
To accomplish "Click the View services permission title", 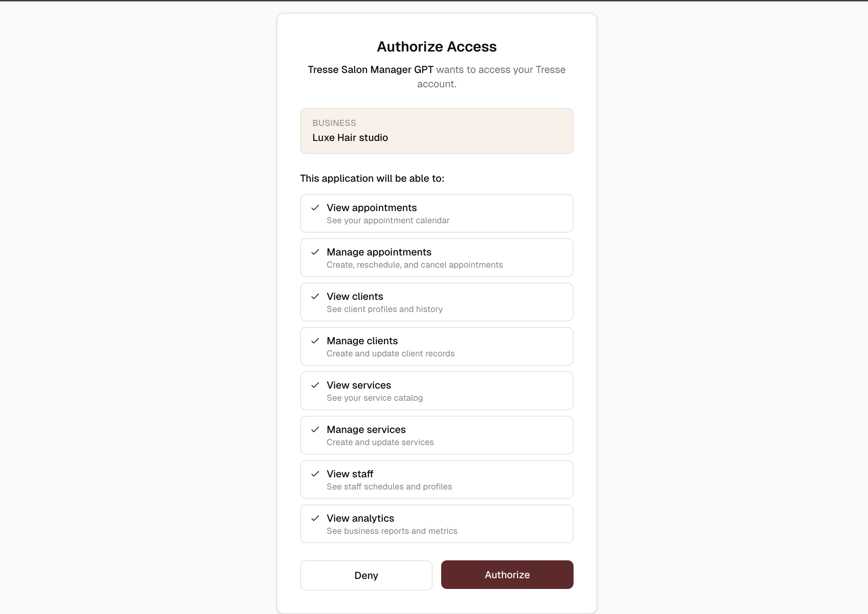I will [x=359, y=385].
